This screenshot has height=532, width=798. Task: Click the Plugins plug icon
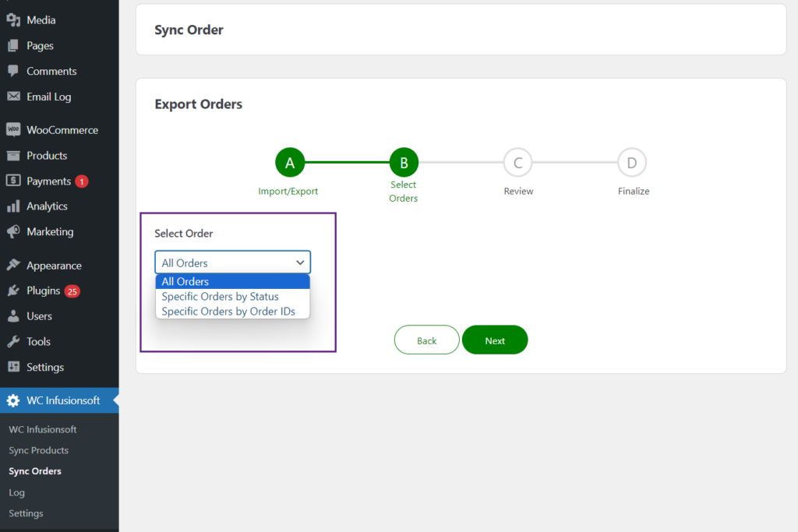tap(13, 291)
